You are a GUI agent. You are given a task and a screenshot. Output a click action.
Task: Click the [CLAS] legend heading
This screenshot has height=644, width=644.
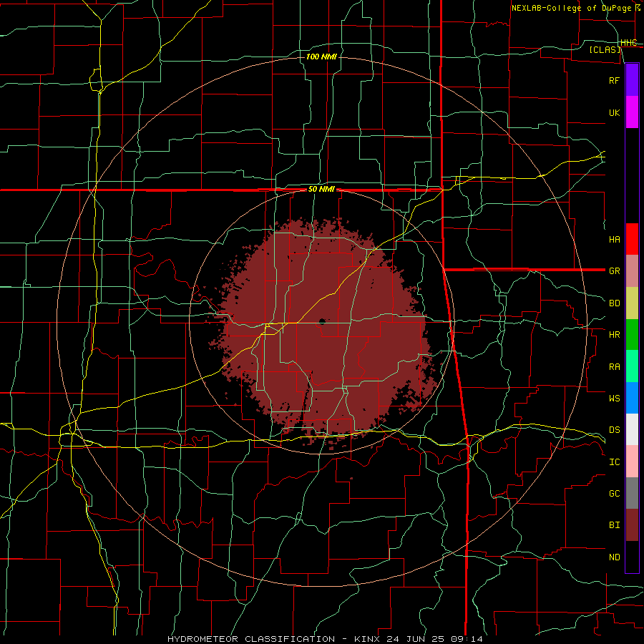point(605,49)
